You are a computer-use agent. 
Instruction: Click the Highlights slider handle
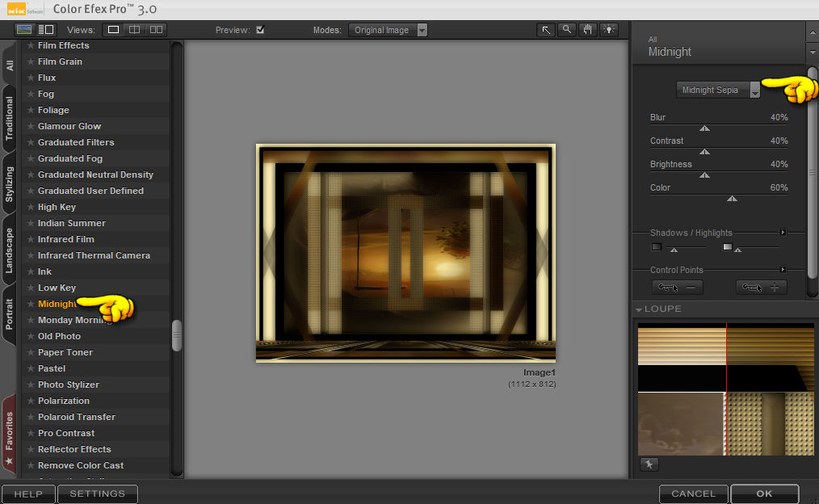click(x=738, y=250)
